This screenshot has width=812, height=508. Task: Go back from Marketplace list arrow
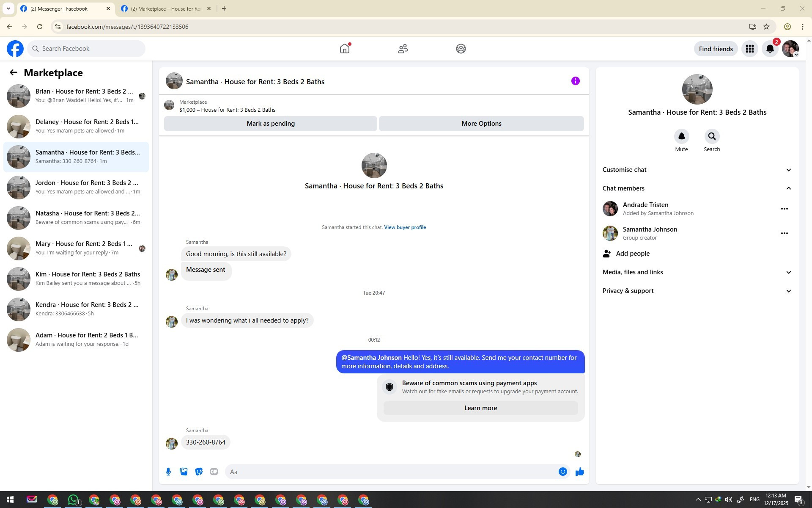pos(14,73)
